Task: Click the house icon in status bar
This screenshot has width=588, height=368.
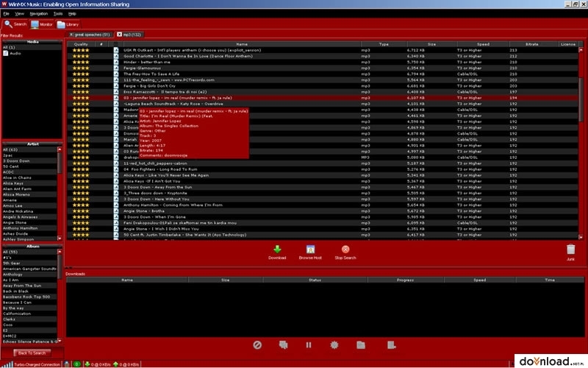Action: tap(67, 364)
